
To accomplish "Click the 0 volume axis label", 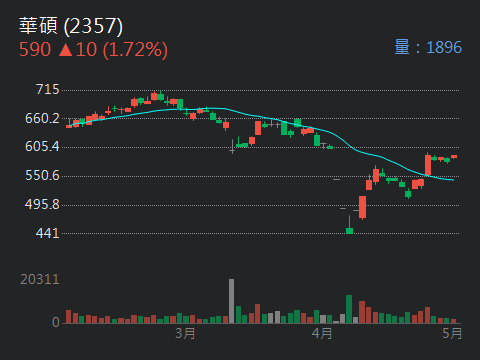I will [x=56, y=322].
